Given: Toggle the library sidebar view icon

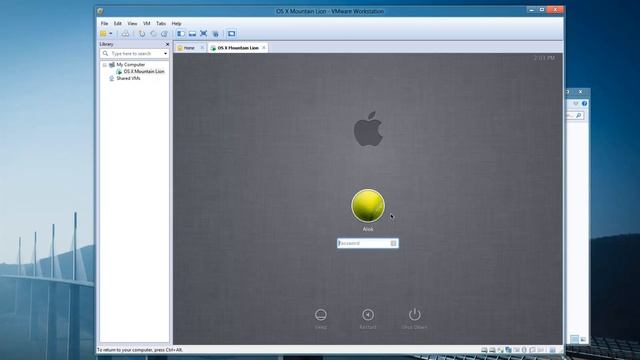Looking at the screenshot, I should click(x=180, y=34).
